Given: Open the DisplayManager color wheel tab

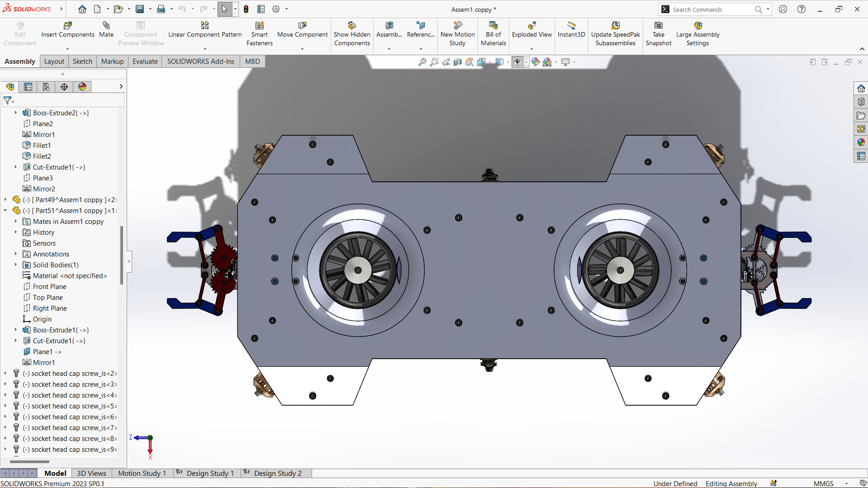Looking at the screenshot, I should [x=82, y=87].
